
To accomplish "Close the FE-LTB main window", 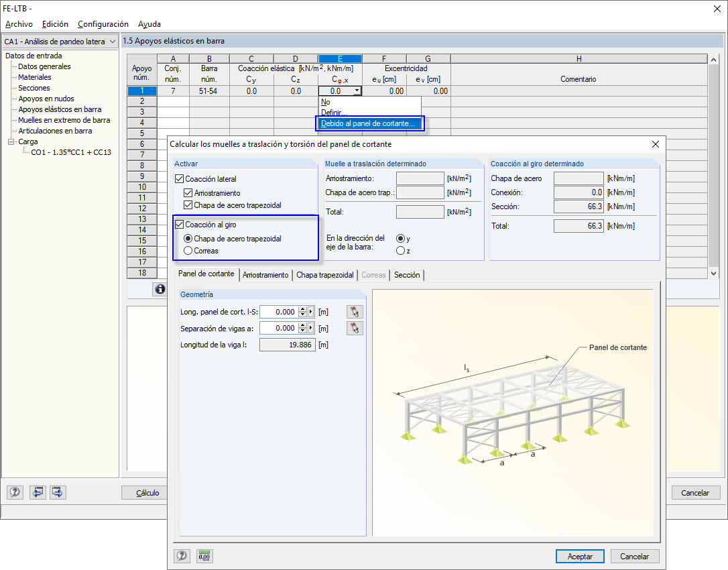I will coord(717,9).
